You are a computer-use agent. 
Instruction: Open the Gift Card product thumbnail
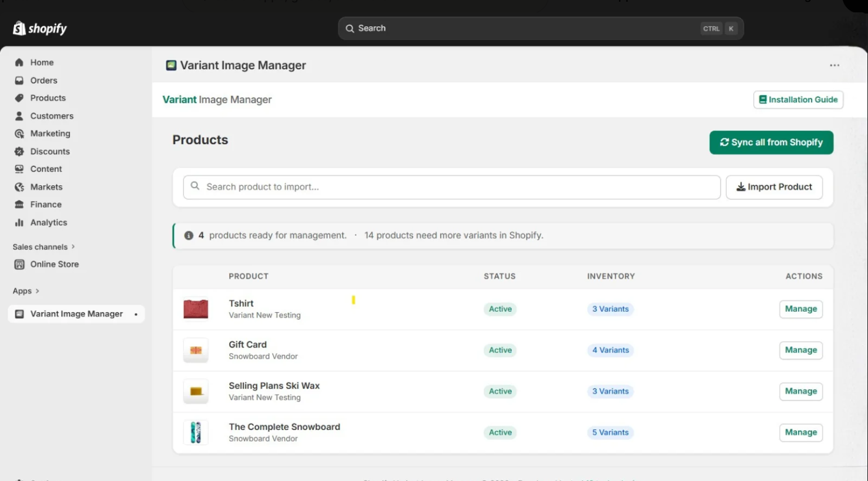[x=196, y=350]
